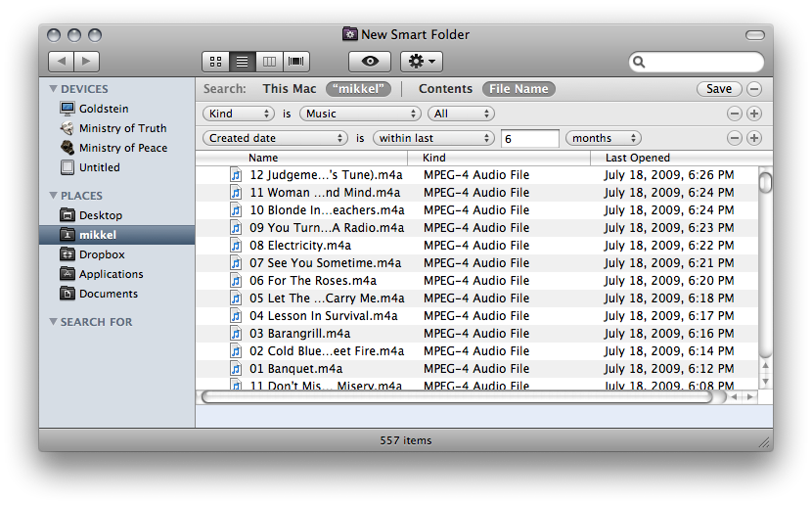Viewport: 812px width, 505px height.
Task: Sort by the Name column
Action: [302, 158]
